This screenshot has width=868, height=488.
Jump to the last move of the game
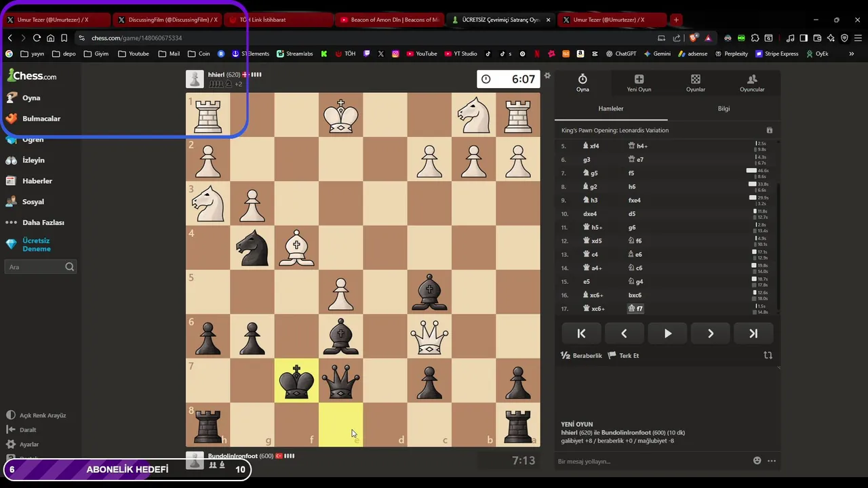(x=753, y=333)
